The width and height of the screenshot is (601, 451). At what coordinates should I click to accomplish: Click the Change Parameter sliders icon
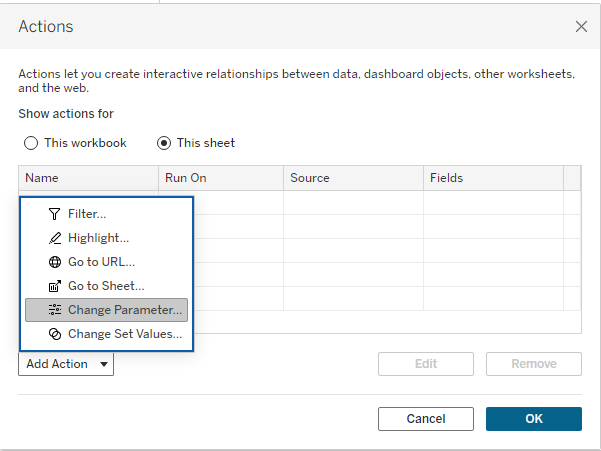click(55, 310)
